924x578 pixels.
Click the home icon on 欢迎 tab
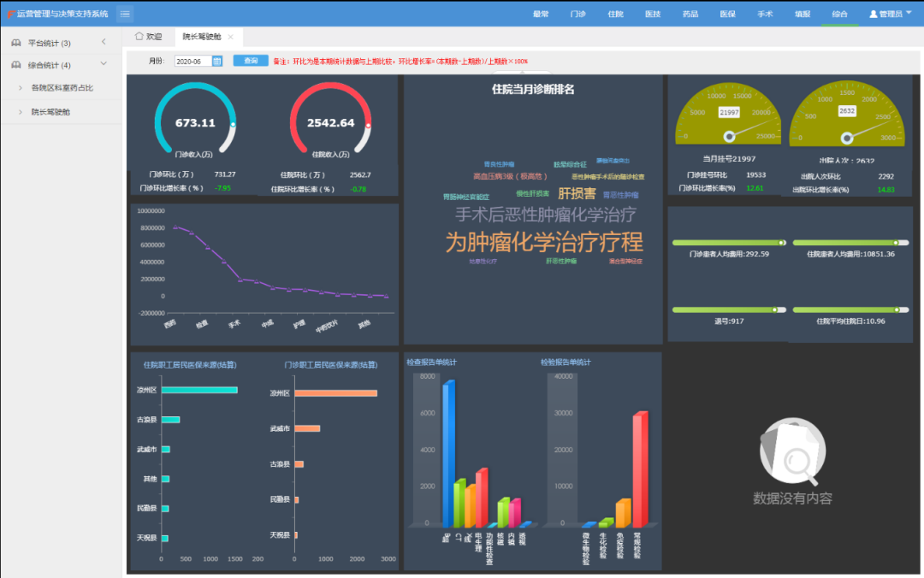pyautogui.click(x=139, y=37)
